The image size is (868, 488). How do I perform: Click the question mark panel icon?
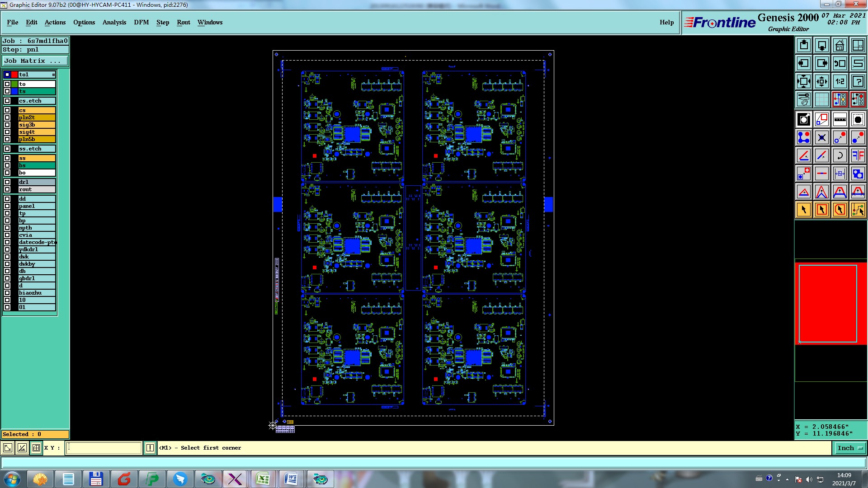click(858, 81)
